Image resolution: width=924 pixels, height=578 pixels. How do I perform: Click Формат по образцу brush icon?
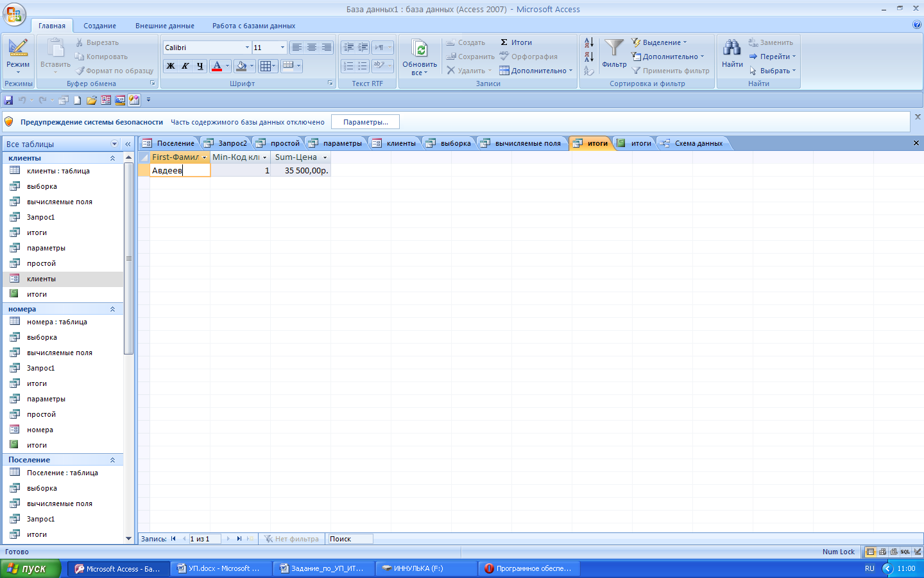[x=80, y=71]
